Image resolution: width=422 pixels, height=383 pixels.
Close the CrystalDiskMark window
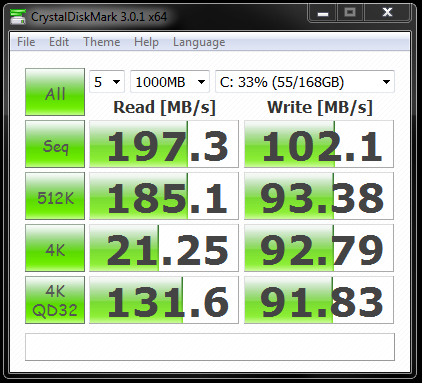pyautogui.click(x=387, y=13)
